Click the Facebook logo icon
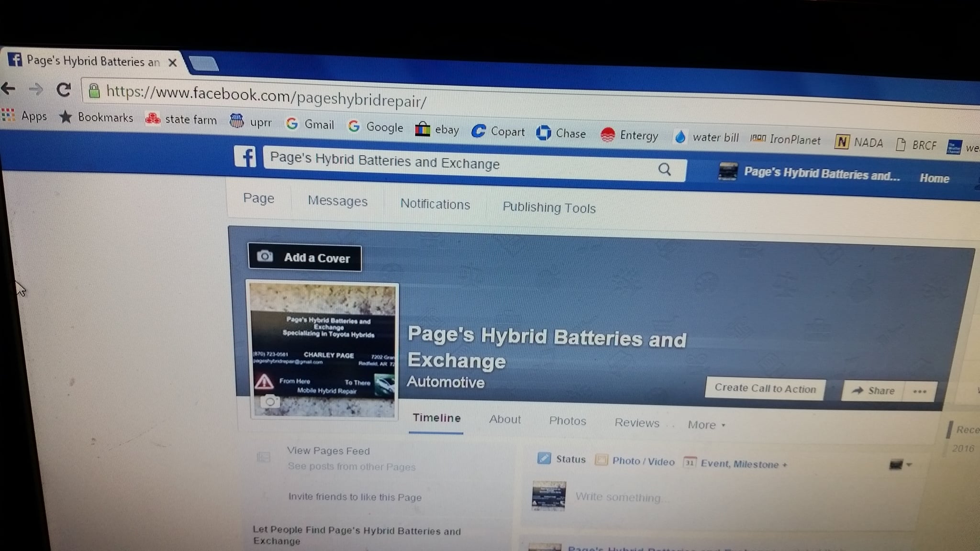 245,156
